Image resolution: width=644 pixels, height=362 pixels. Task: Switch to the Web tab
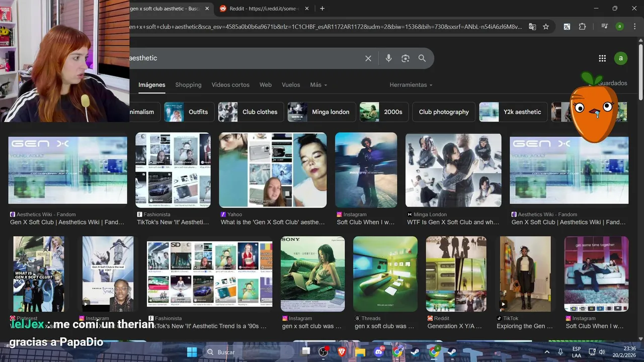(266, 85)
